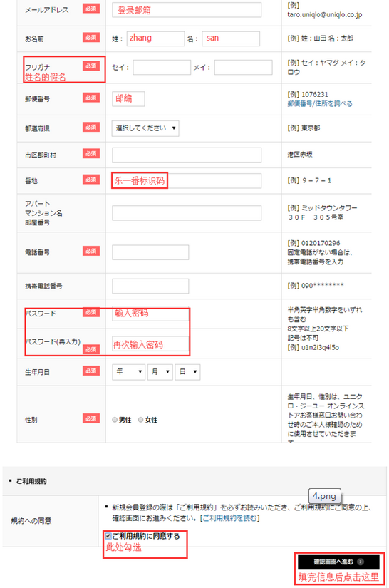Open the 都道府県 prefecture dropdown

(145, 128)
